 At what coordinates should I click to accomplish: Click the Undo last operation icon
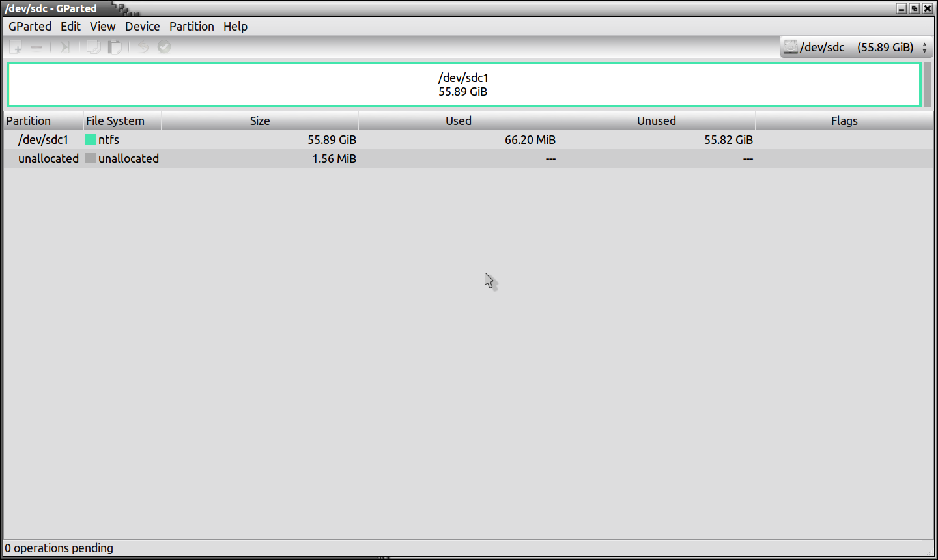(143, 47)
